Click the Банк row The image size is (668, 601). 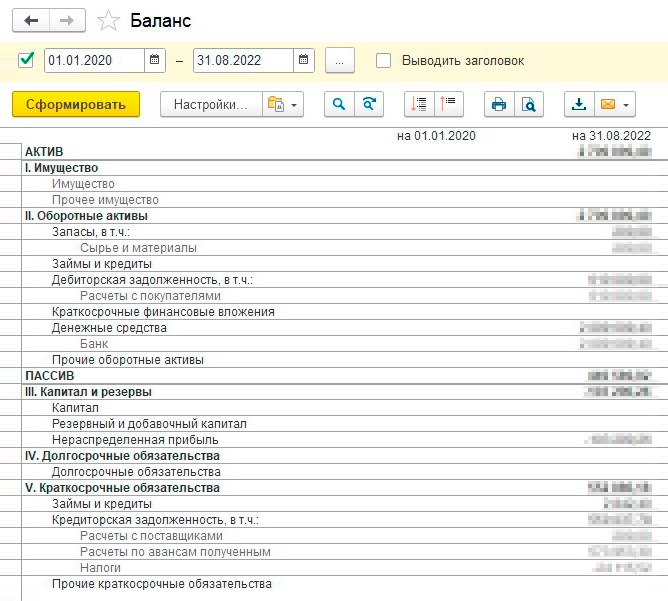coord(344,344)
